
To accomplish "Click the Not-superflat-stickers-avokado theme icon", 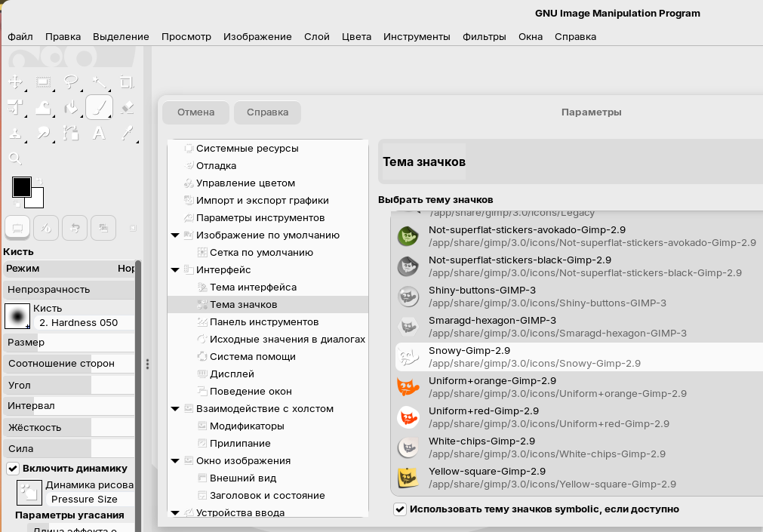I will pyautogui.click(x=408, y=236).
